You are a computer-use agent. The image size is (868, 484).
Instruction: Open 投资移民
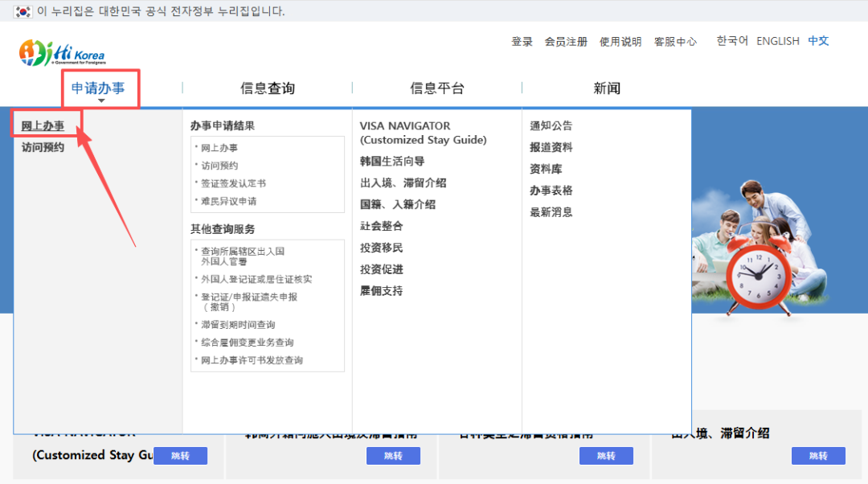[382, 248]
